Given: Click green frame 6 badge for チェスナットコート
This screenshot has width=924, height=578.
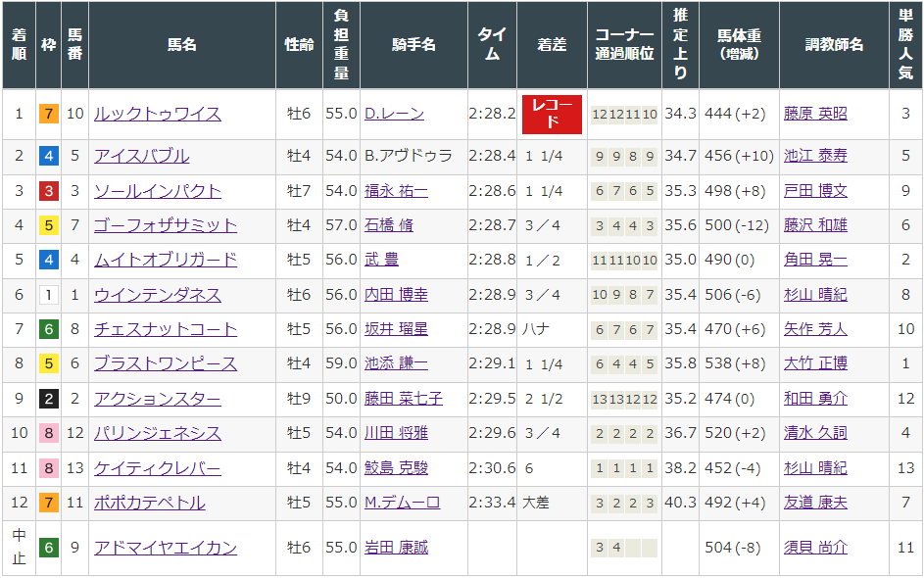Looking at the screenshot, I should [x=49, y=329].
